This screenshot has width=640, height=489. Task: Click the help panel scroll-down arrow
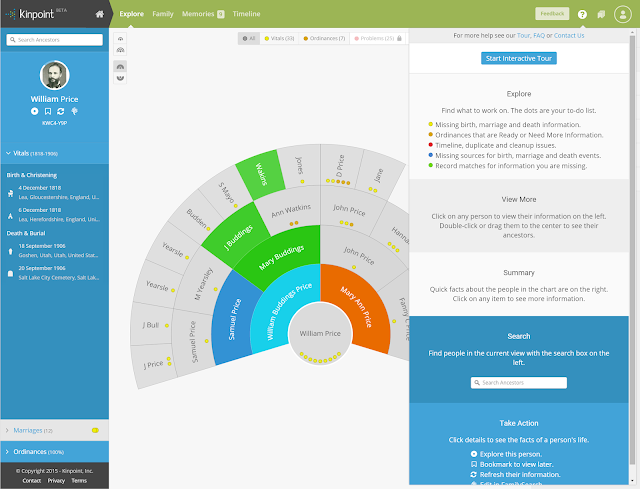[633, 480]
